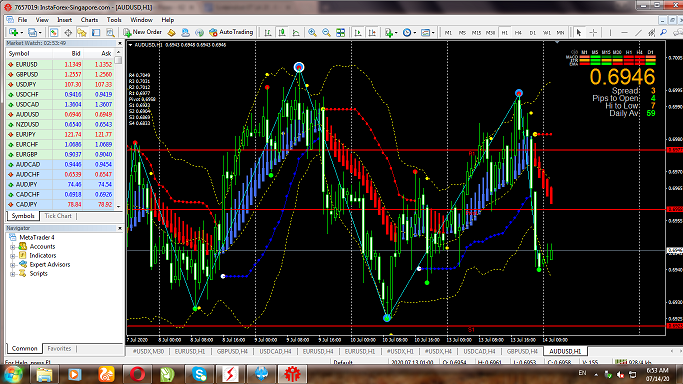Select USDJPY row in Market Watch
The height and width of the screenshot is (384, 683).
tap(60, 84)
